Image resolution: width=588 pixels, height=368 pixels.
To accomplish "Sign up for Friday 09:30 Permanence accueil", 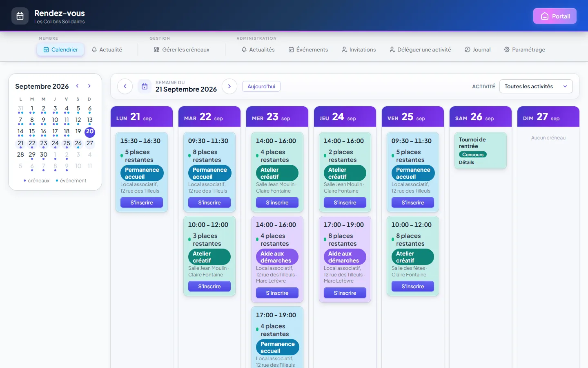I will 413,202.
